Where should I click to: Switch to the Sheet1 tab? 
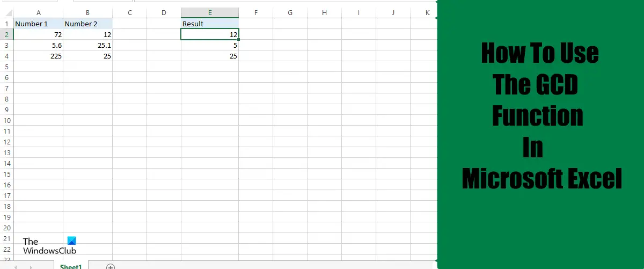pos(71,266)
